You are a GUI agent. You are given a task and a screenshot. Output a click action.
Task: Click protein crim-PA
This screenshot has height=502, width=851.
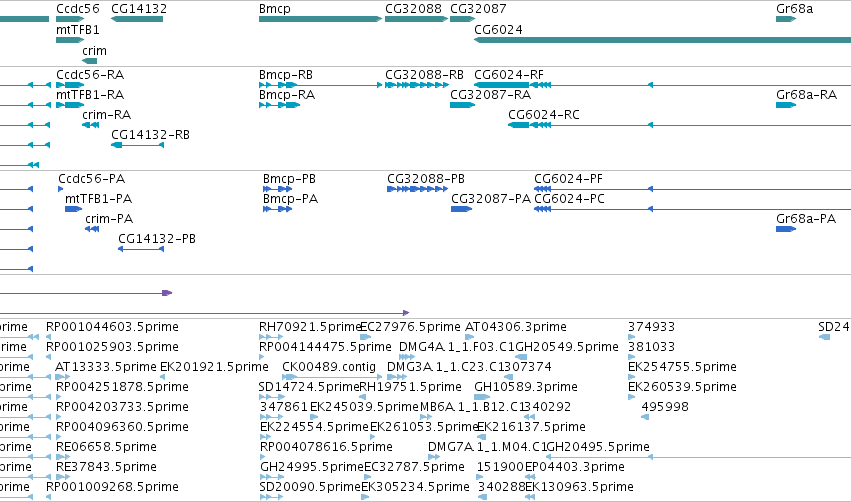[109, 219]
